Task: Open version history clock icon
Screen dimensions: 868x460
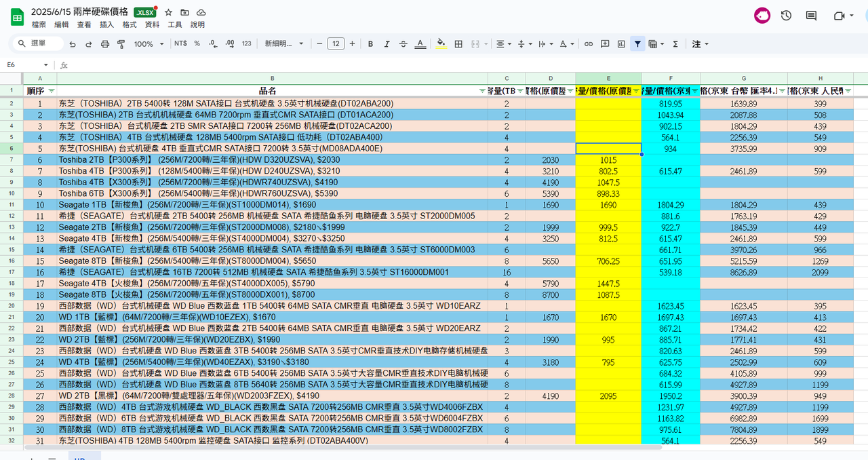Action: click(786, 16)
